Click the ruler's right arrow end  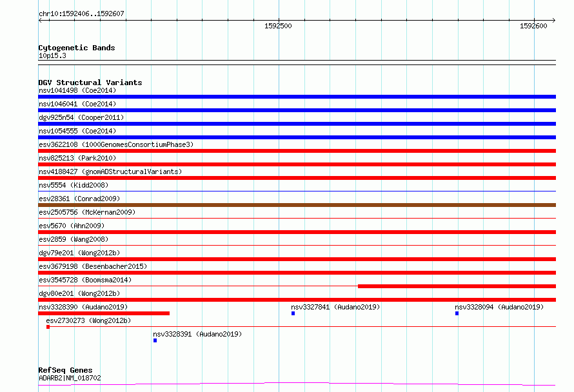pyautogui.click(x=554, y=21)
